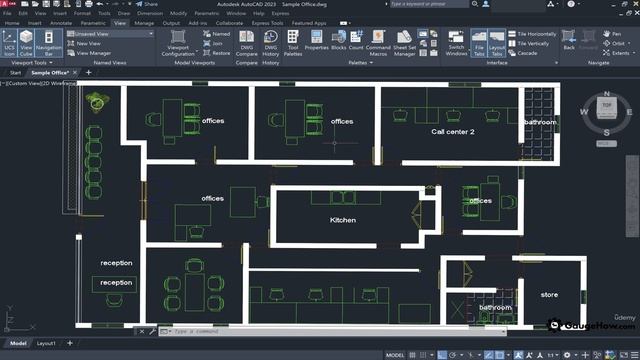Click the Join viewports button
640x360 pixels.
coord(213,43)
